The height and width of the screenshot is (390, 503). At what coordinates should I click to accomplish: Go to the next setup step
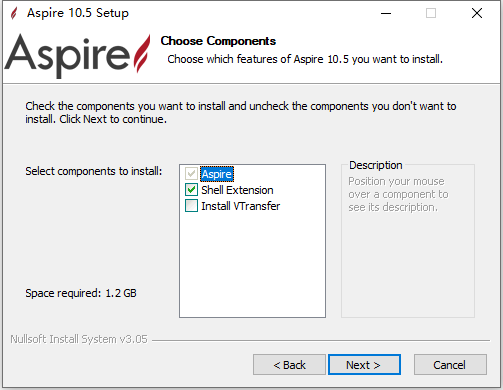click(x=364, y=365)
